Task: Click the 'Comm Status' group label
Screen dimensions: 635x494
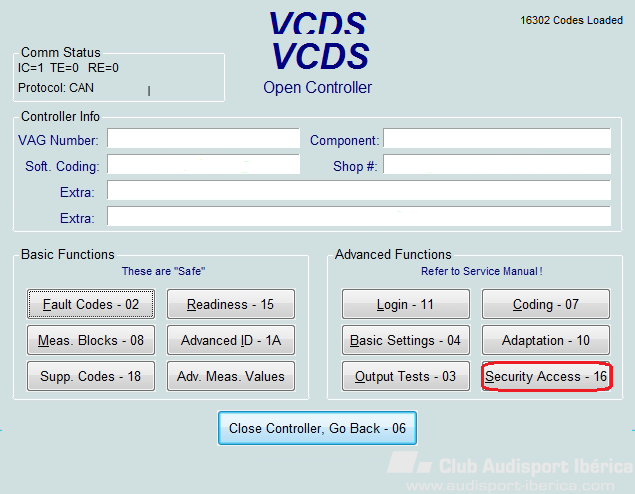Action: pyautogui.click(x=61, y=52)
